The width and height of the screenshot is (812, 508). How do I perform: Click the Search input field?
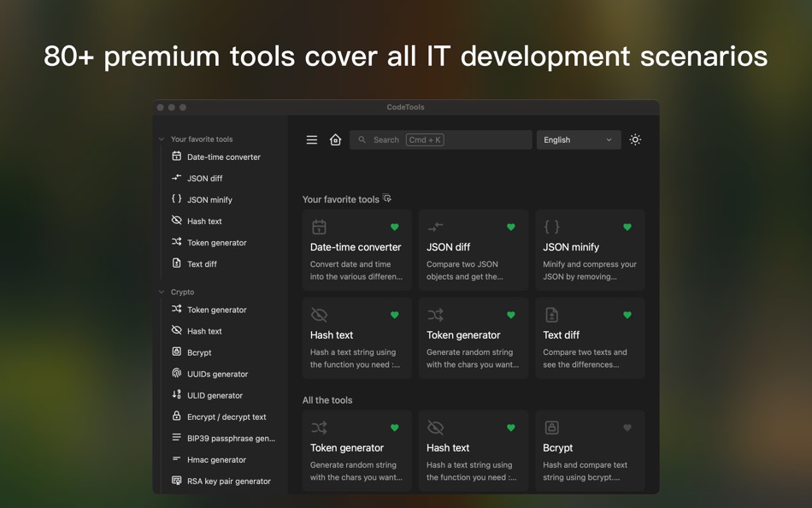tap(440, 140)
